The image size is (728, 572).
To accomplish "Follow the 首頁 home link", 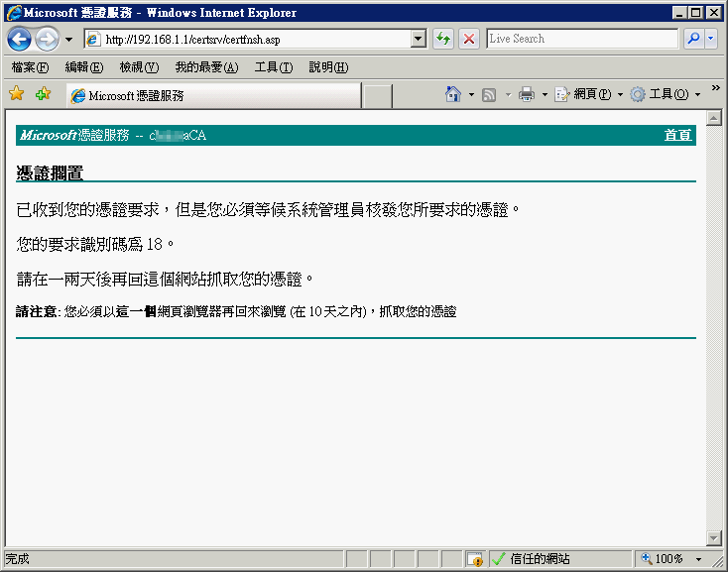I will click(677, 135).
